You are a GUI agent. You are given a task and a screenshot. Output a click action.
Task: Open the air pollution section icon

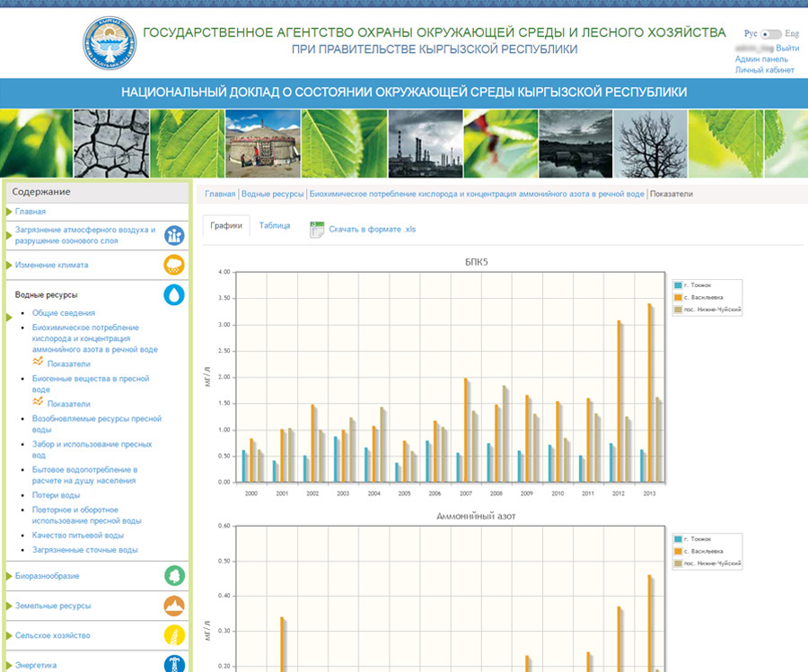(x=174, y=235)
